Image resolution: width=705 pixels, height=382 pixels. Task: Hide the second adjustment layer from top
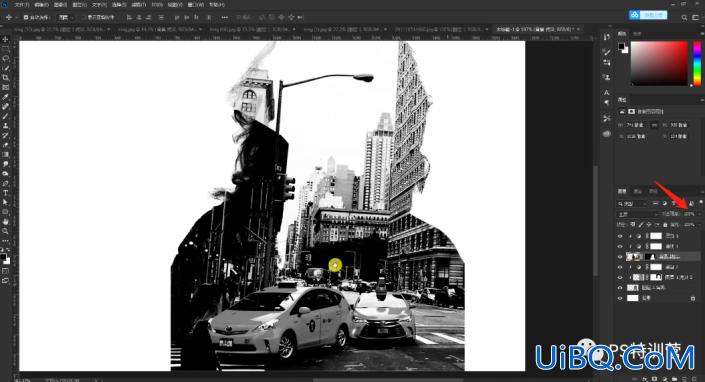pyautogui.click(x=620, y=246)
